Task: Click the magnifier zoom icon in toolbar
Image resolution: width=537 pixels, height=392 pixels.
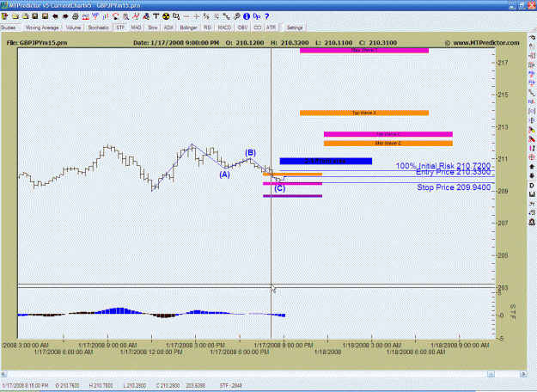Action: tap(125, 16)
